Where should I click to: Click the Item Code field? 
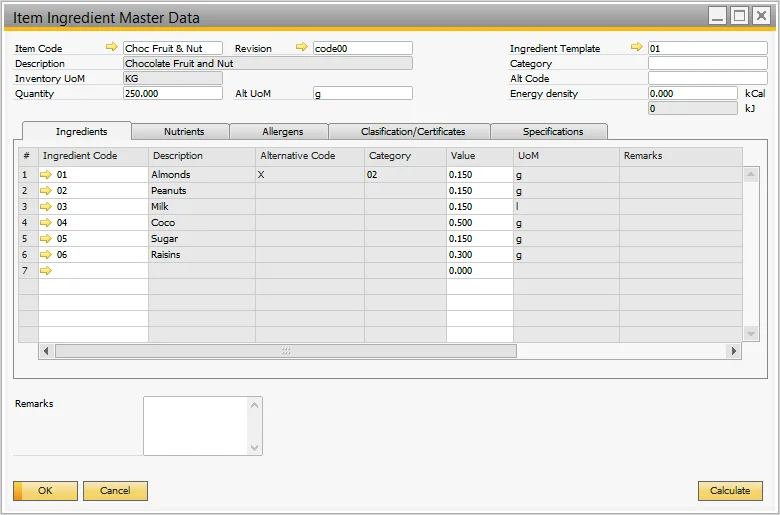click(173, 48)
